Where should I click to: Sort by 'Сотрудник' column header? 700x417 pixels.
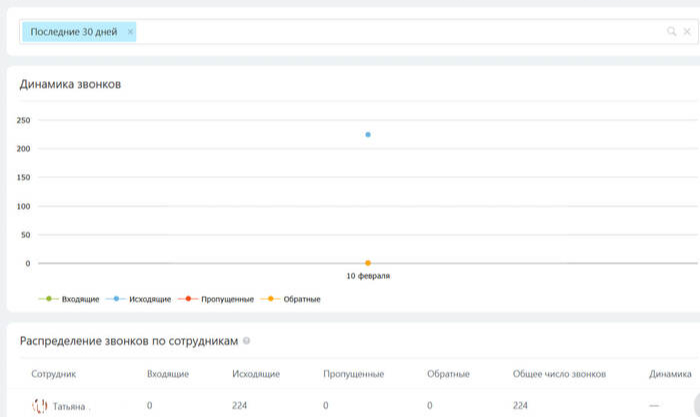pyautogui.click(x=54, y=374)
